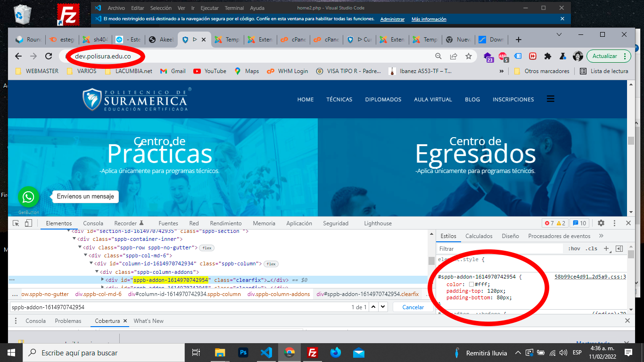
Task: Open DevTools settings gear
Action: point(601,223)
